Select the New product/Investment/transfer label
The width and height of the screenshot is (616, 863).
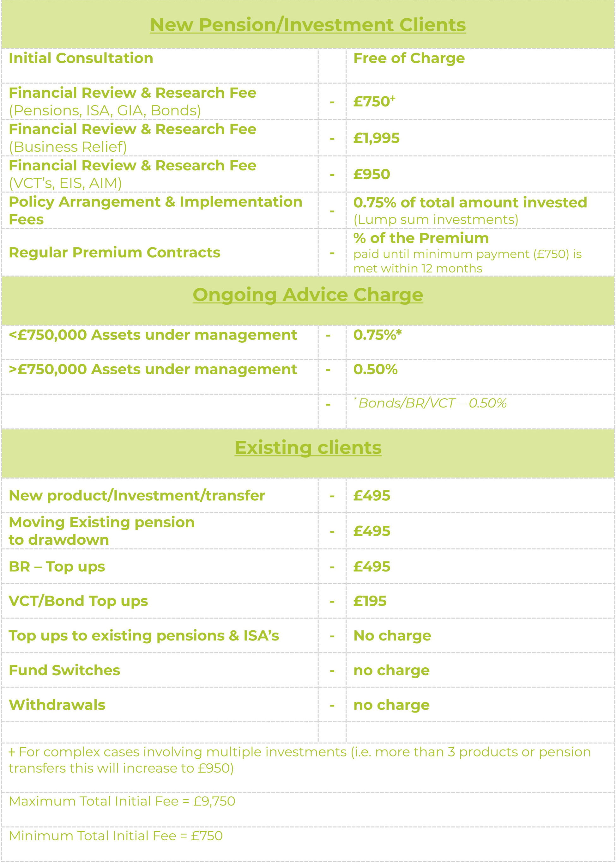coord(136,496)
